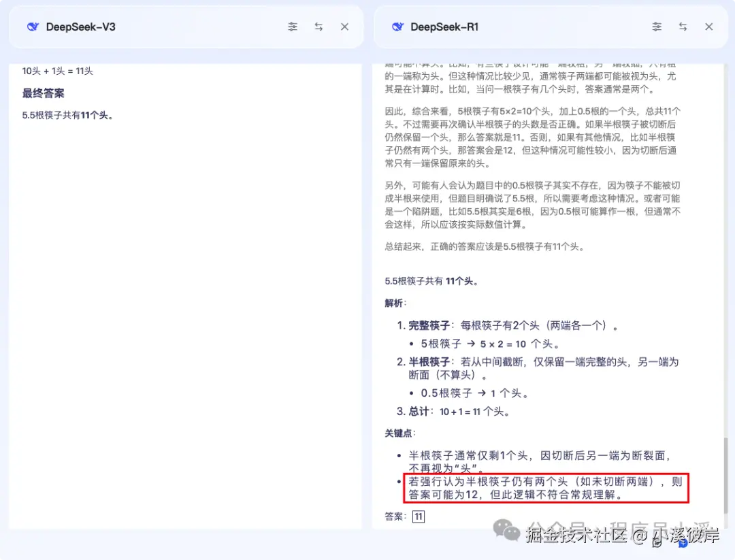Open the DeepSeek-R1 model settings sliders icon
The height and width of the screenshot is (560, 735).
pyautogui.click(x=657, y=27)
